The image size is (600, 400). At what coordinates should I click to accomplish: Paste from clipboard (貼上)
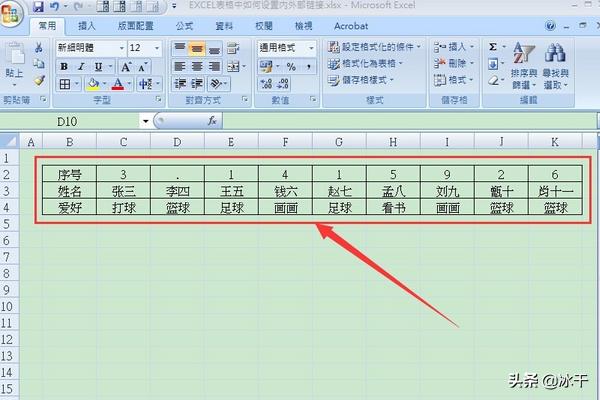[x=15, y=64]
